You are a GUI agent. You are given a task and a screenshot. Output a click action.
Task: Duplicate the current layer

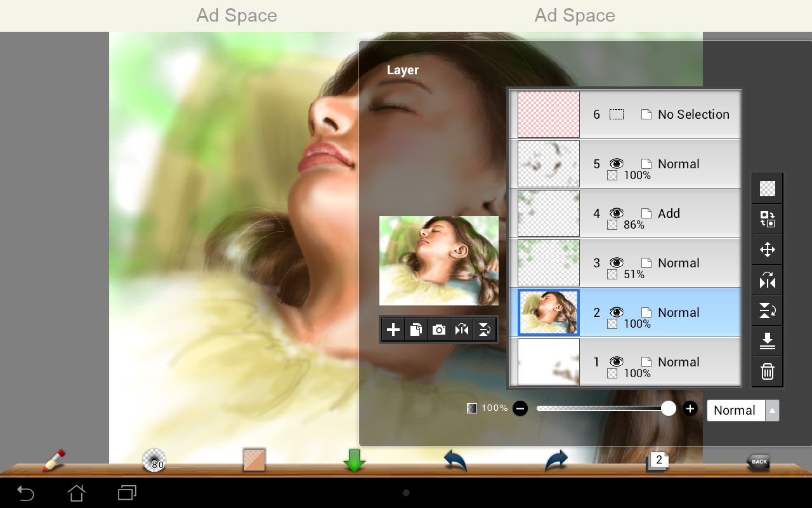coord(416,330)
